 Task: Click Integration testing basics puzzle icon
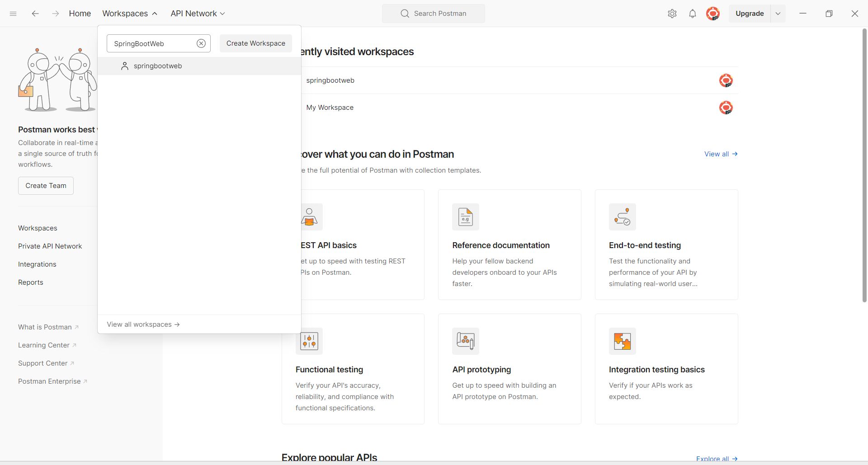coord(623,341)
